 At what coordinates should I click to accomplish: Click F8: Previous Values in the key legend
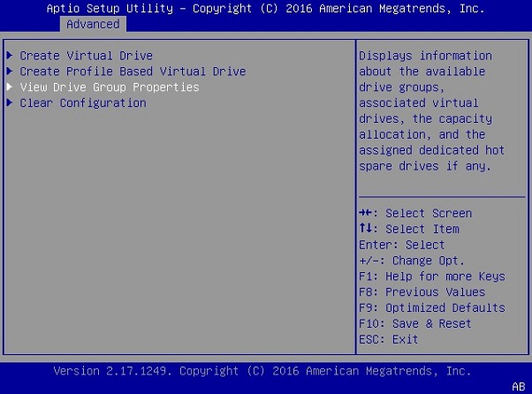(x=422, y=292)
